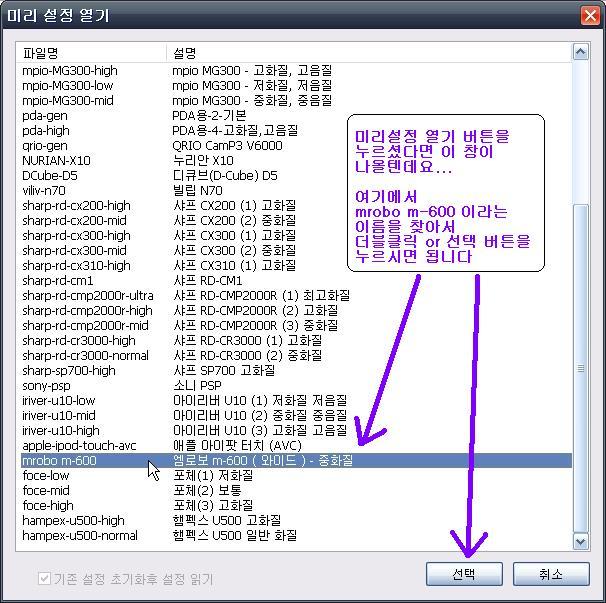Select the iriver-u10-low preset
This screenshot has width=606, height=603.
point(296,400)
